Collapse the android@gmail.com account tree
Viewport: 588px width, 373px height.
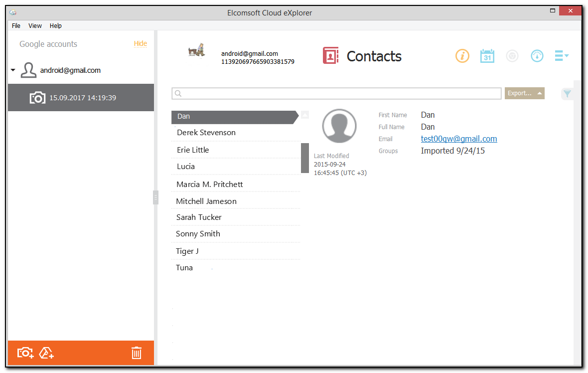(x=13, y=70)
